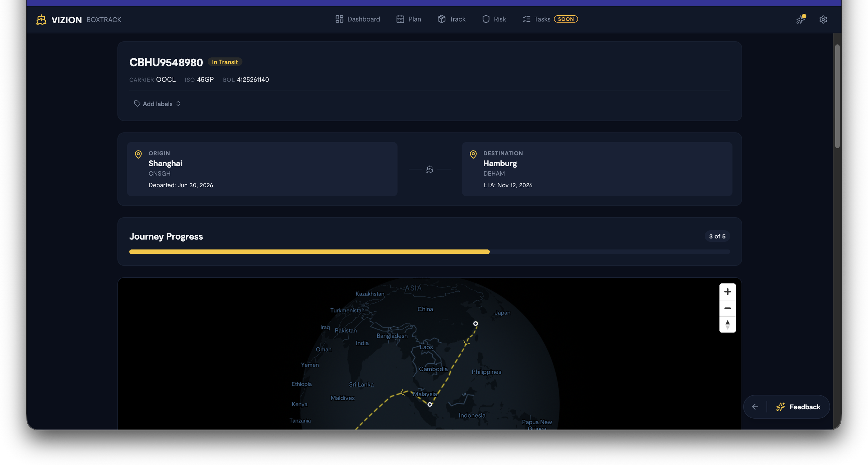This screenshot has width=868, height=465.
Task: Switch to the Risk section
Action: [494, 19]
